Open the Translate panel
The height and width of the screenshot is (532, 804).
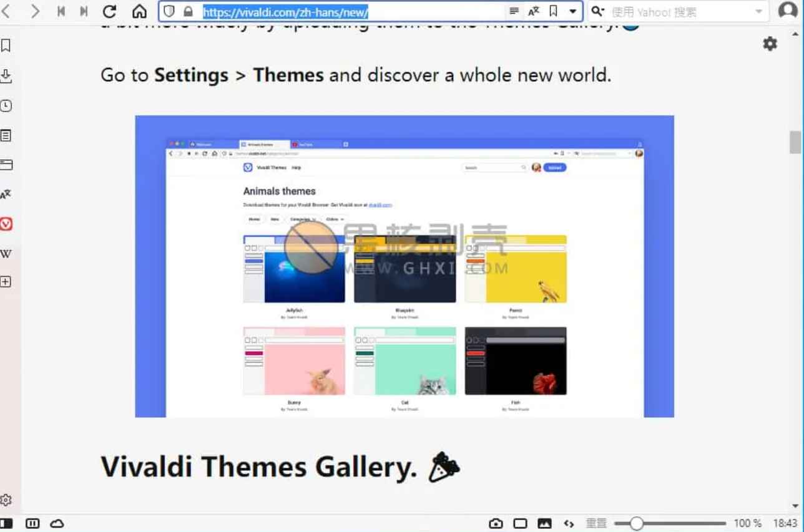click(6, 194)
